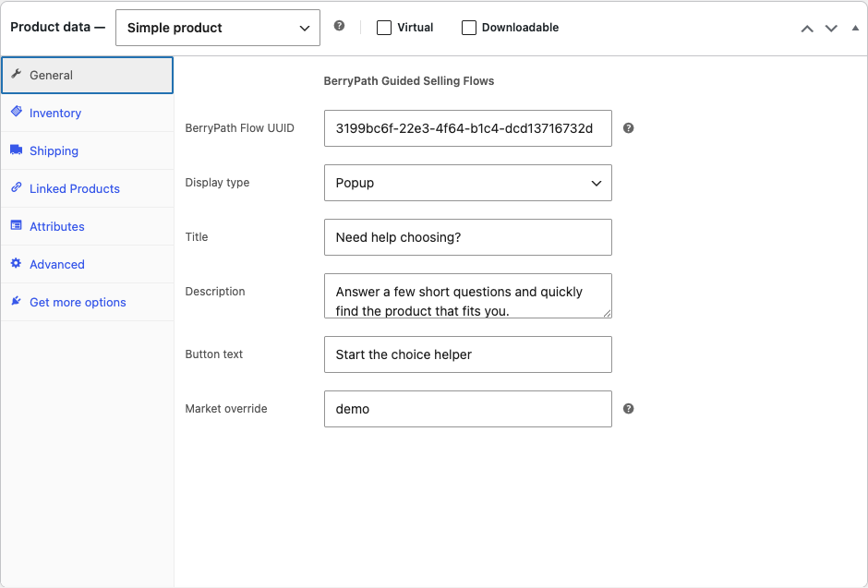Click help icon beside Market override
868x588 pixels.
point(628,409)
